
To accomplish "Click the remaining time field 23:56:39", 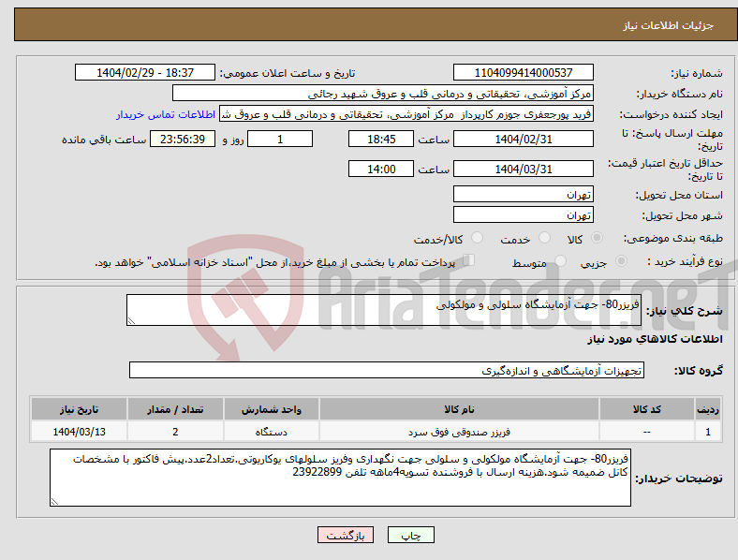I will click(183, 139).
